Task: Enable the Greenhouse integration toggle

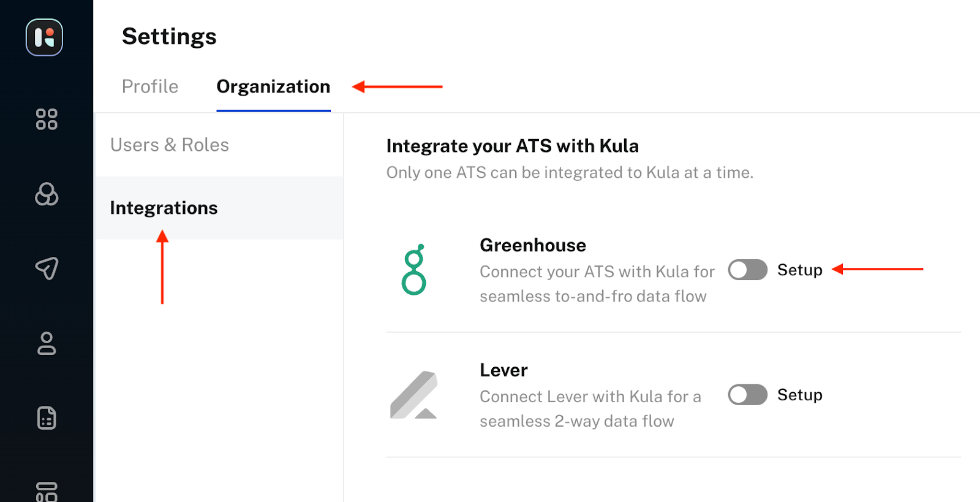Action: pyautogui.click(x=747, y=270)
